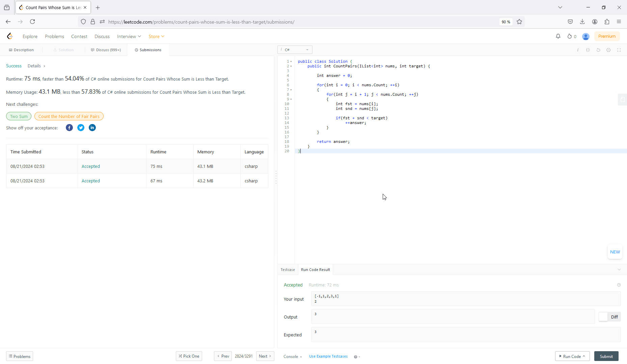Click the Discuss nav item
The width and height of the screenshot is (627, 364).
102,36
